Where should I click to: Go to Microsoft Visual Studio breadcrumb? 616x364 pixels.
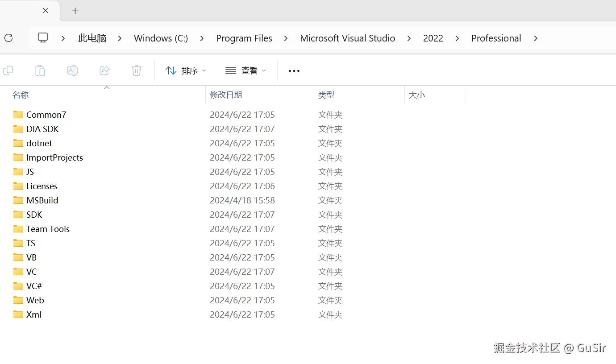(x=348, y=38)
